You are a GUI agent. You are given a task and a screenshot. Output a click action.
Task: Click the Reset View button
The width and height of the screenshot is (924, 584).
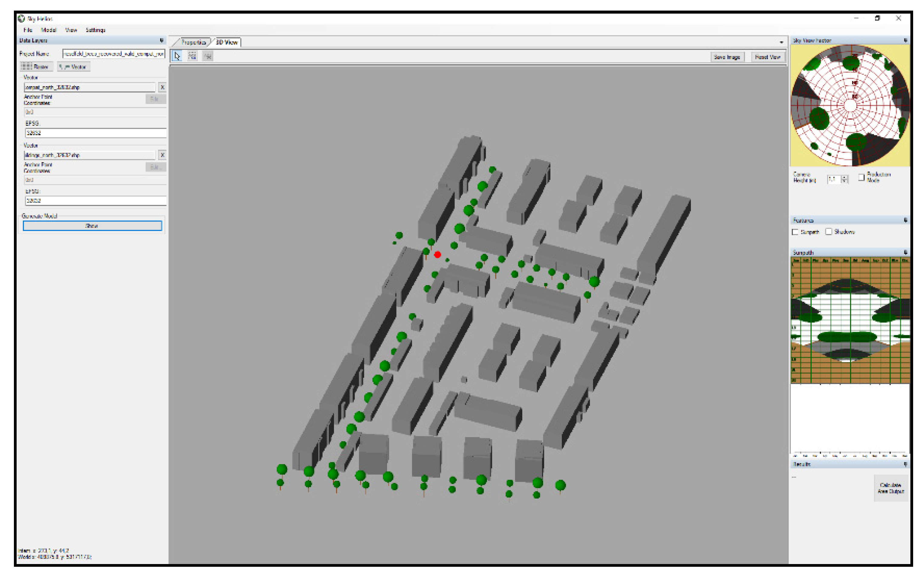coord(767,57)
